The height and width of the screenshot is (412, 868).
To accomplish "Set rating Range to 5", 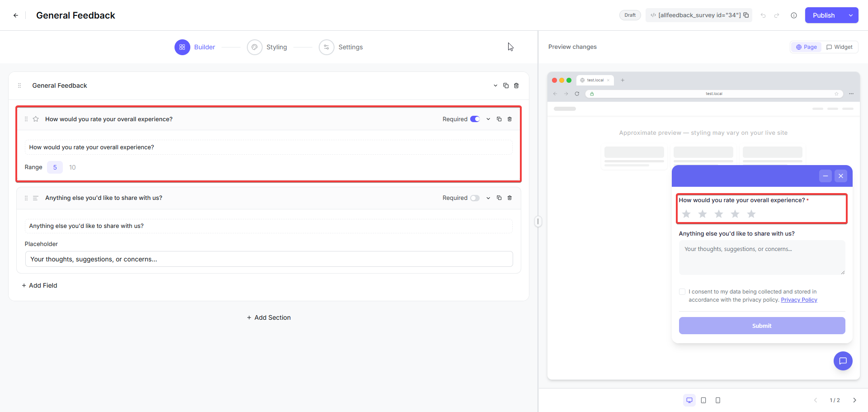I will 55,167.
